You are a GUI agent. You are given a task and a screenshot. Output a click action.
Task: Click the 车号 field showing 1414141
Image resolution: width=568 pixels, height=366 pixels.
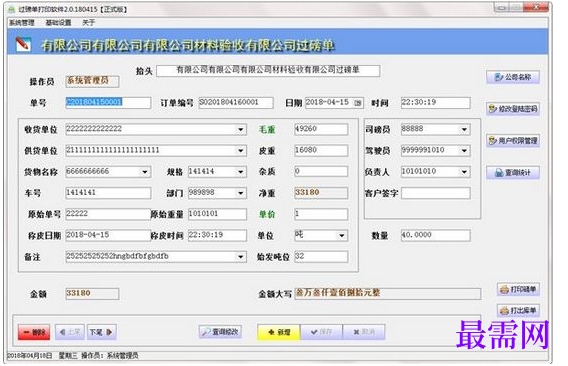tap(108, 193)
